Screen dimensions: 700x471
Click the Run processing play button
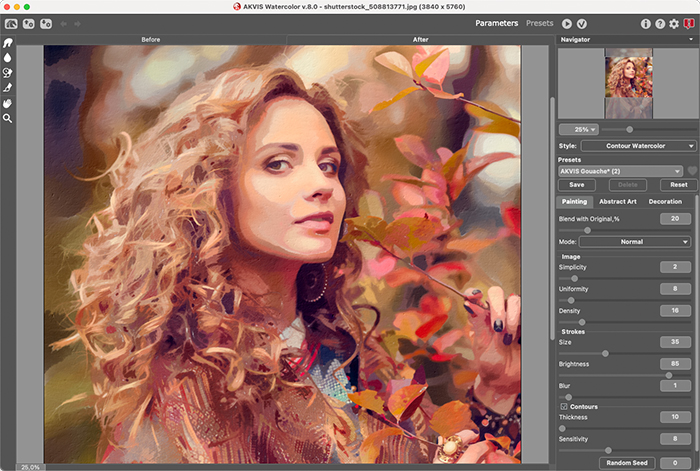pyautogui.click(x=567, y=22)
